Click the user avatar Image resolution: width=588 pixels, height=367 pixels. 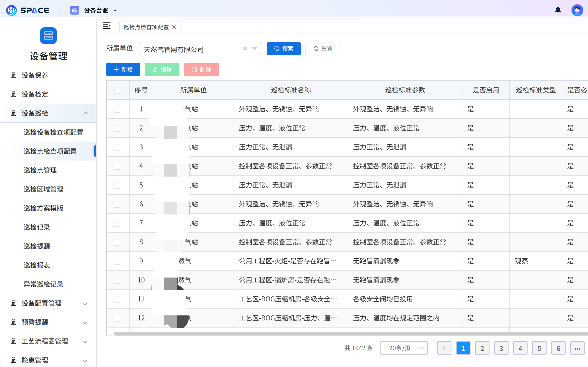click(x=577, y=10)
